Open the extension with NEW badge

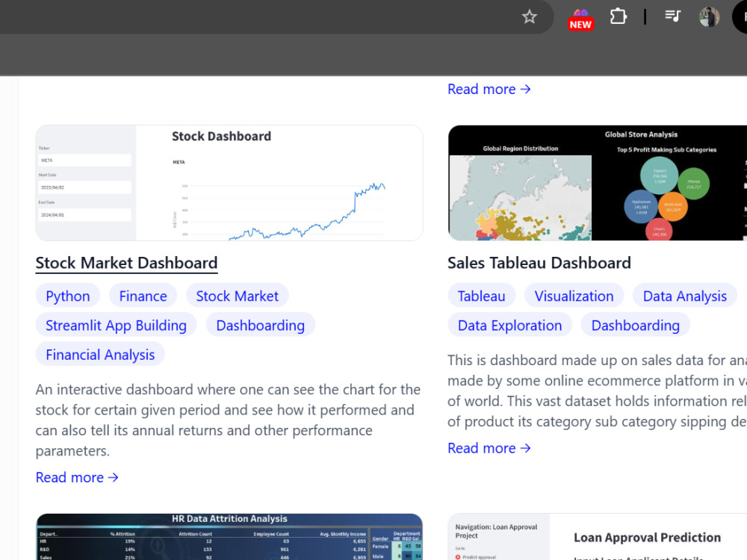pos(580,19)
